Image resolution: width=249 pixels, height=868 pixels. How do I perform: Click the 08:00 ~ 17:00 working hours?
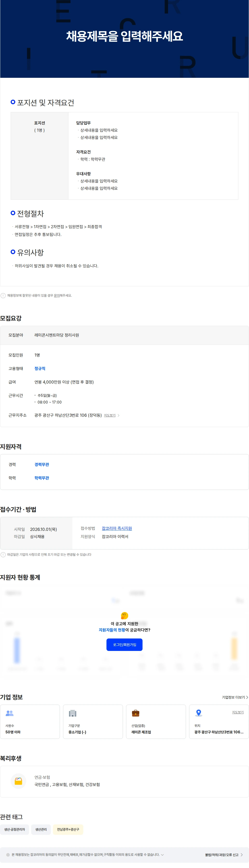pyautogui.click(x=50, y=402)
